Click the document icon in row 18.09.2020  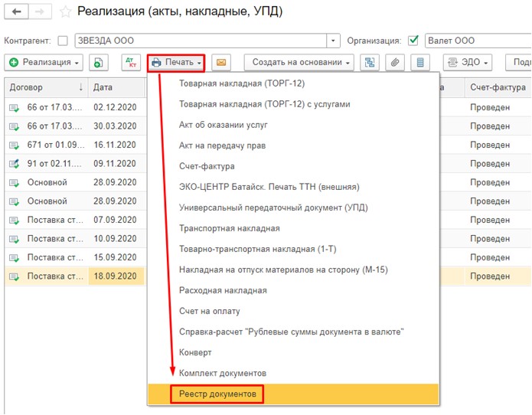pyautogui.click(x=15, y=276)
